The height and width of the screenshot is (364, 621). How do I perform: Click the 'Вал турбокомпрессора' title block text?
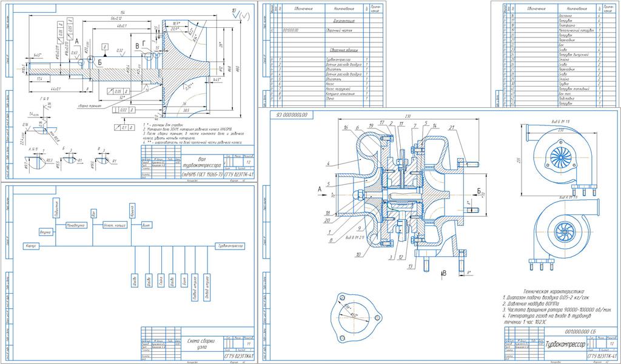pyautogui.click(x=201, y=162)
